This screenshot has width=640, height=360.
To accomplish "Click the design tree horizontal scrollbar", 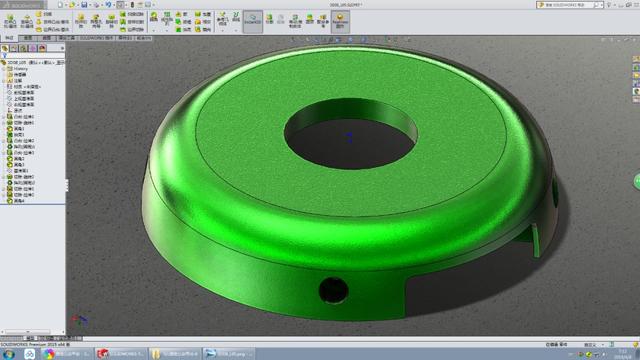I will click(x=28, y=332).
